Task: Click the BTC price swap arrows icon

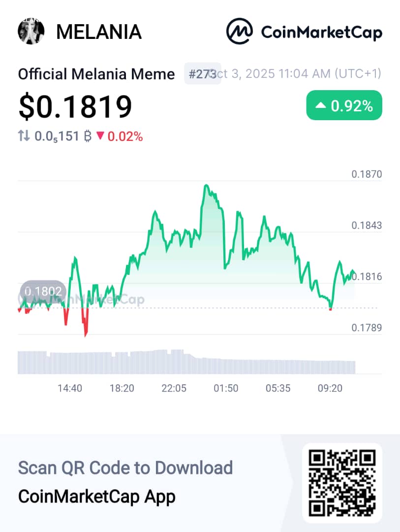Action: click(24, 136)
